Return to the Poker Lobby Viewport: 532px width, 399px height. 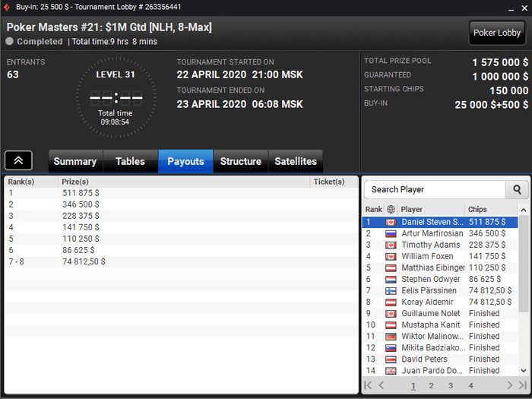[x=497, y=33]
